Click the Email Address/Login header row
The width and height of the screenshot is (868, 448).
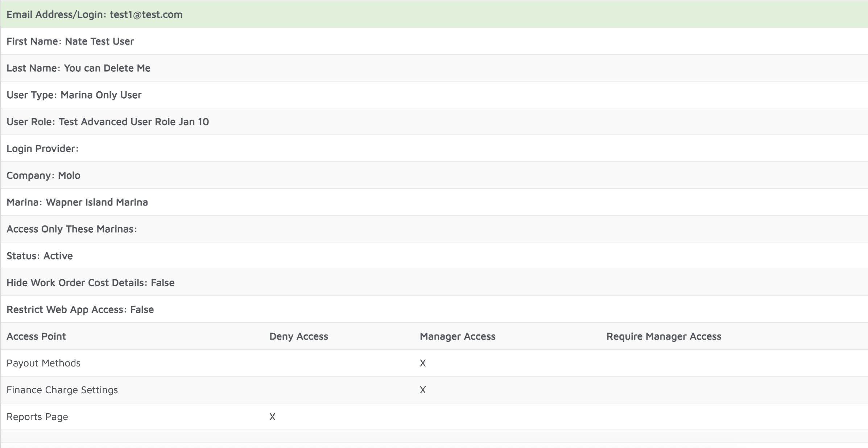[x=94, y=14]
